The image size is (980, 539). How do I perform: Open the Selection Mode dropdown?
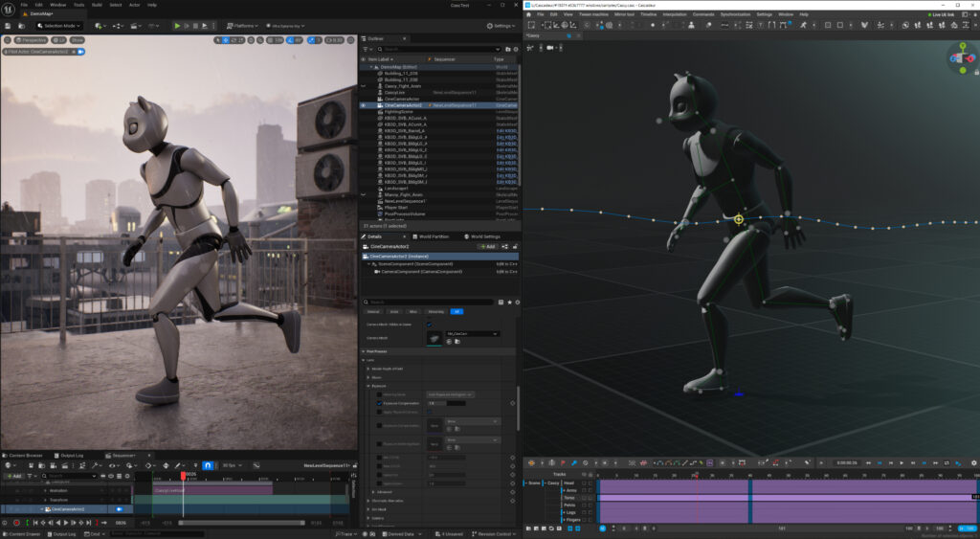click(x=61, y=26)
